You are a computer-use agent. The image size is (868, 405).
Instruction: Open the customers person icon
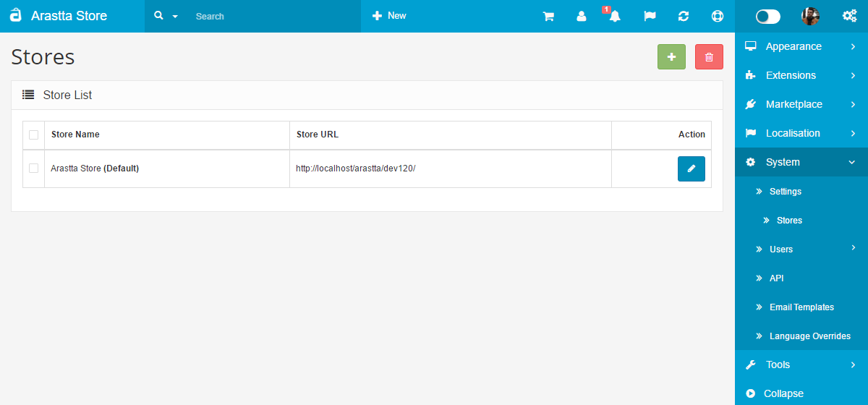click(x=582, y=16)
